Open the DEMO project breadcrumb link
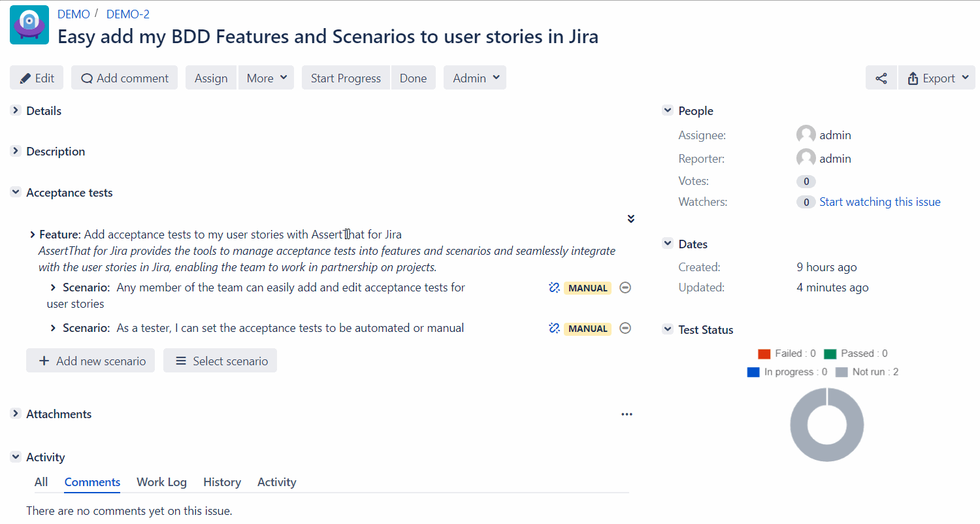980x524 pixels. click(x=74, y=14)
